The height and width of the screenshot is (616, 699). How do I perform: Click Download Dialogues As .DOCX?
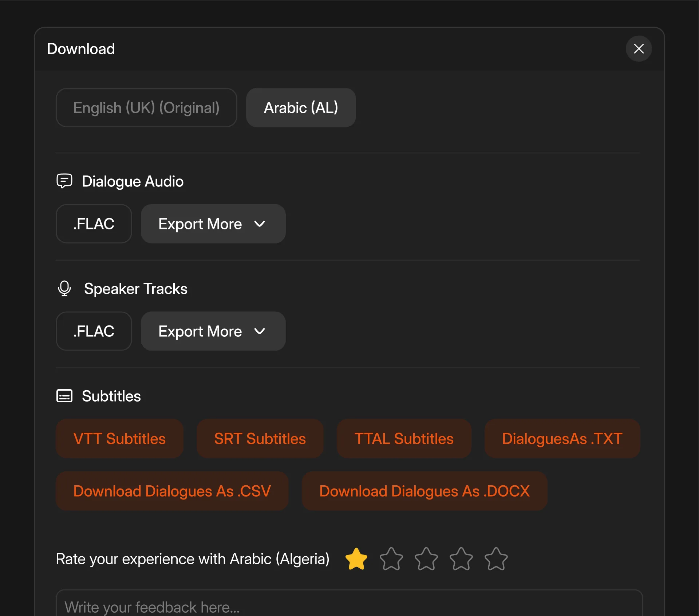[x=424, y=491]
